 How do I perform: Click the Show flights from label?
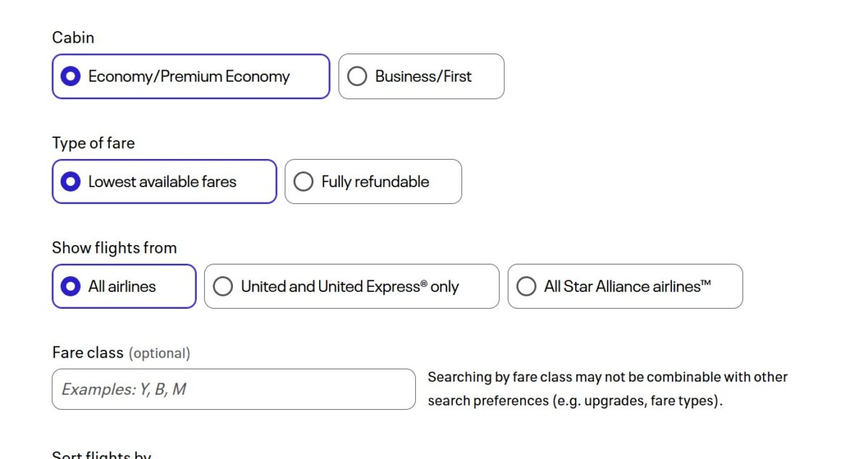click(114, 247)
